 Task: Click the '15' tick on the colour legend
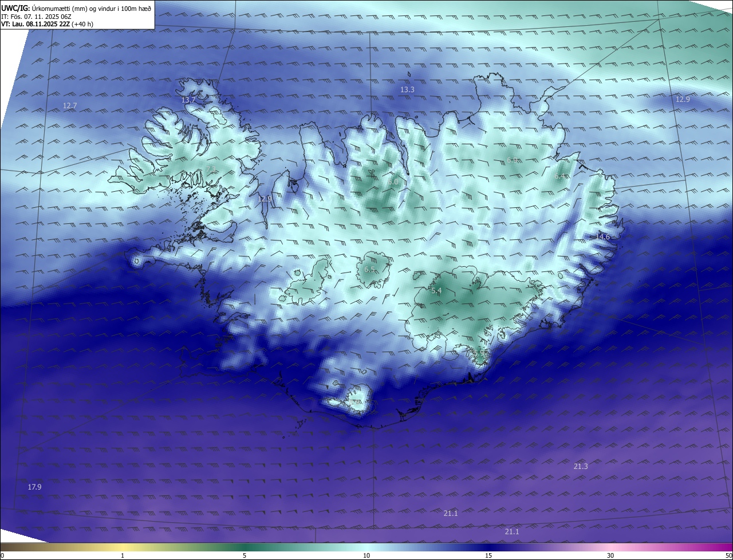coord(488,556)
